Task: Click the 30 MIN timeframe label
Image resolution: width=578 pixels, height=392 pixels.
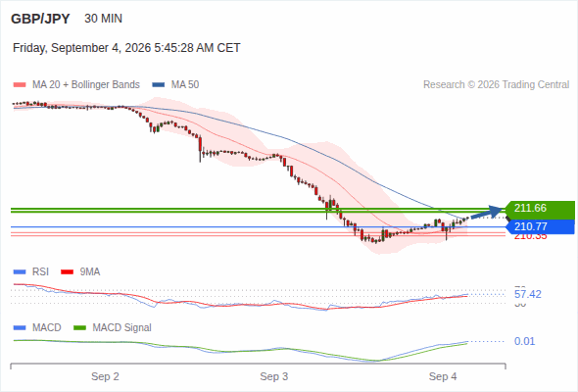Action: (103, 19)
